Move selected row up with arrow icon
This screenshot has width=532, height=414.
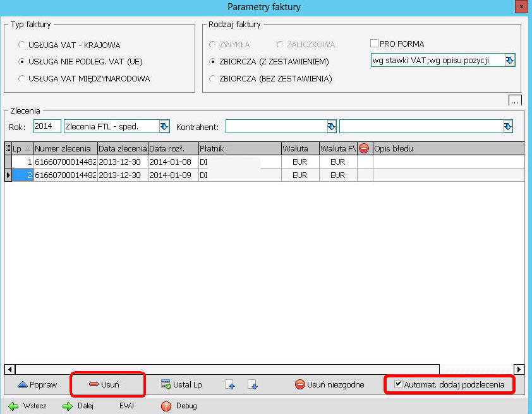point(230,384)
